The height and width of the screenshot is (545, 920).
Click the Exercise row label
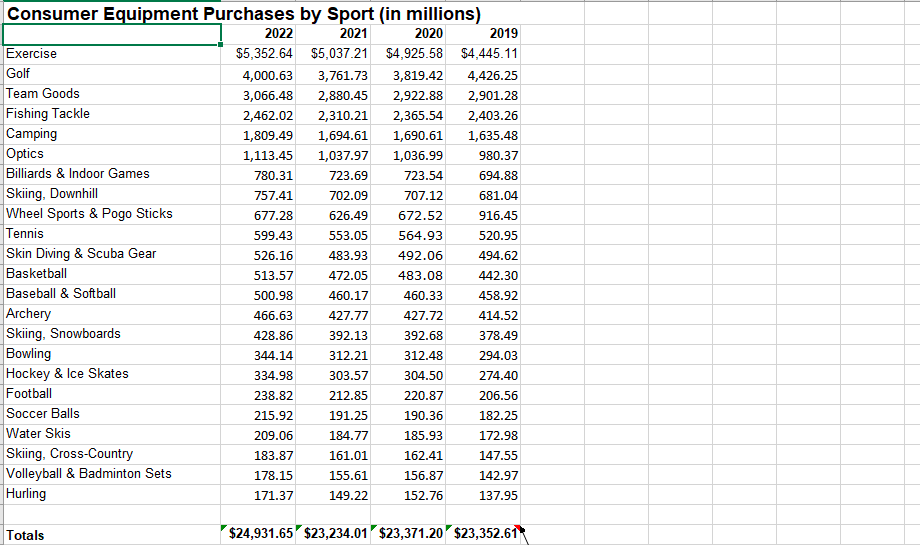pyautogui.click(x=32, y=53)
